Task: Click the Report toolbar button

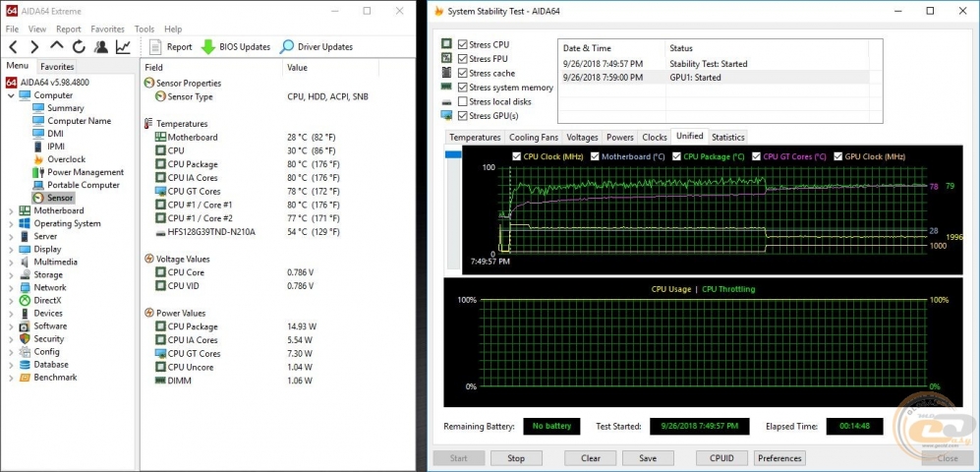Action: point(171,47)
